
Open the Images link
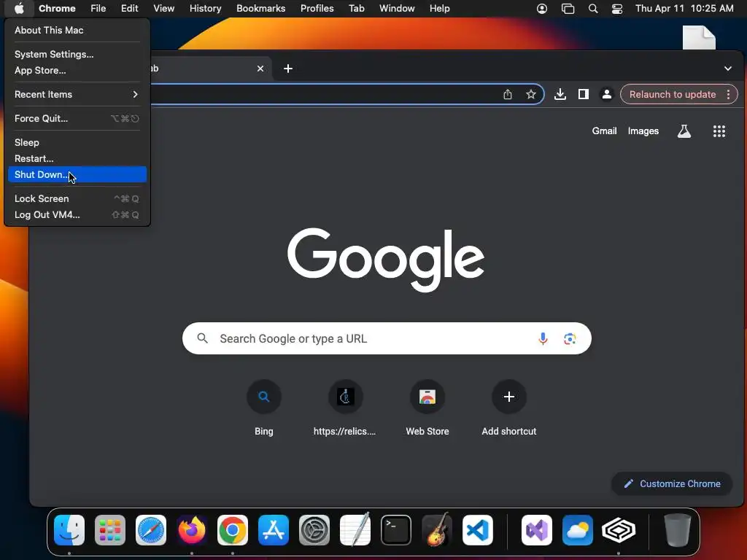(x=643, y=131)
